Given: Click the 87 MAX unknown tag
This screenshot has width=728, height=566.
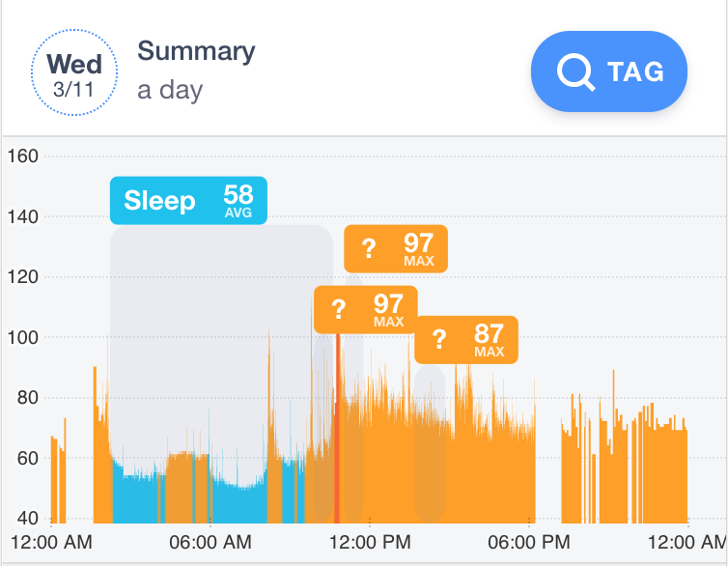Looking at the screenshot, I should 466,340.
